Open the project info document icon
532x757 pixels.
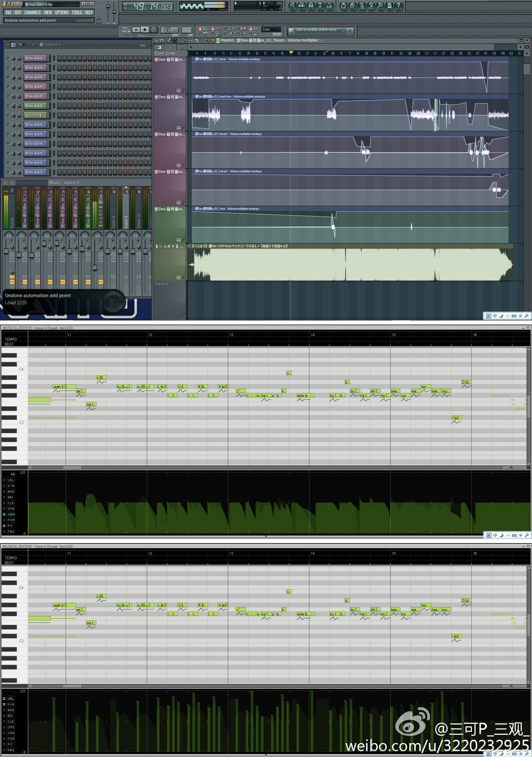point(389,5)
